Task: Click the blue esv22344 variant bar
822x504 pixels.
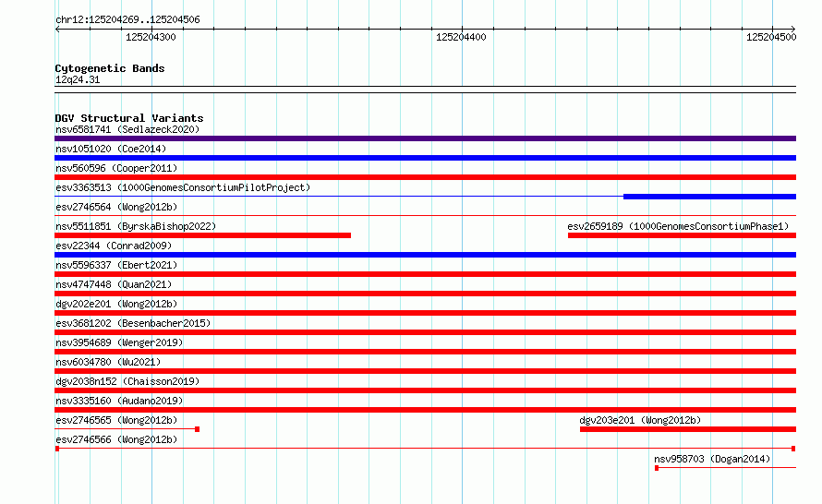Action: coord(425,255)
